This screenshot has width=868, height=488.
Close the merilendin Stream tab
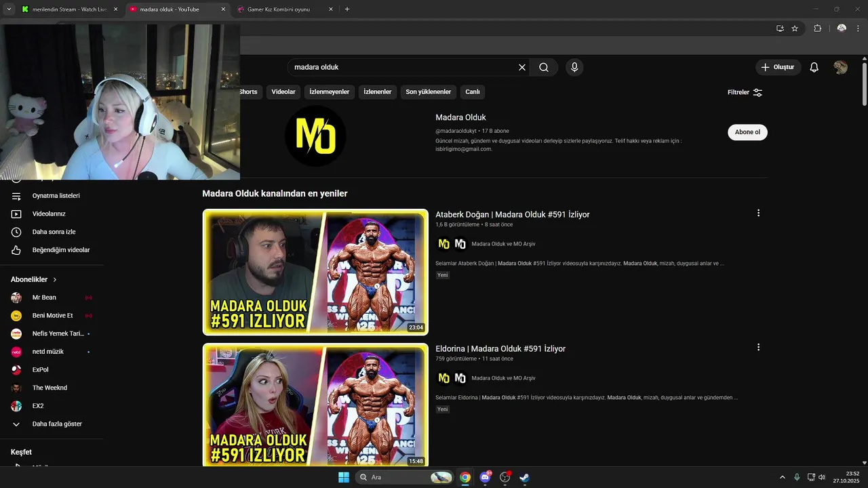click(x=115, y=9)
